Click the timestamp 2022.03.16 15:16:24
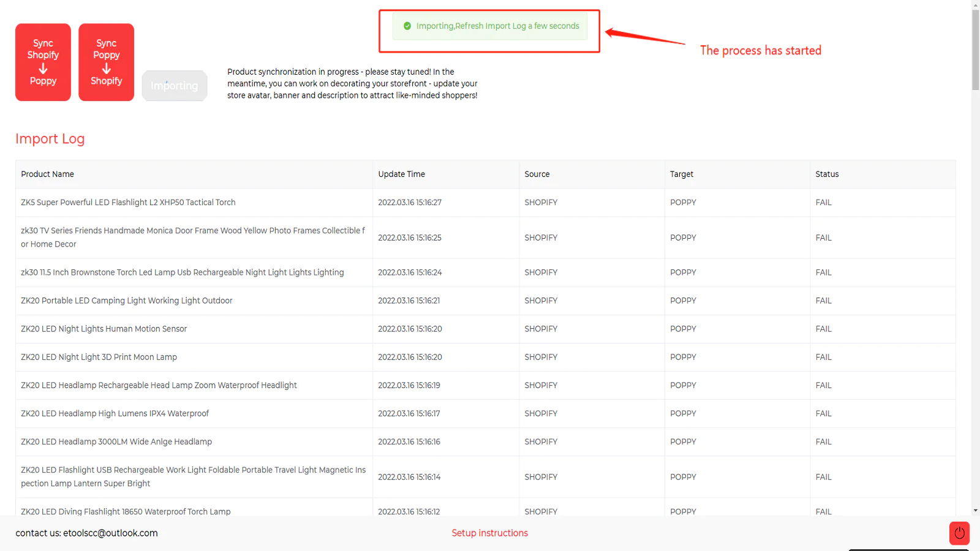980x551 pixels. click(410, 272)
